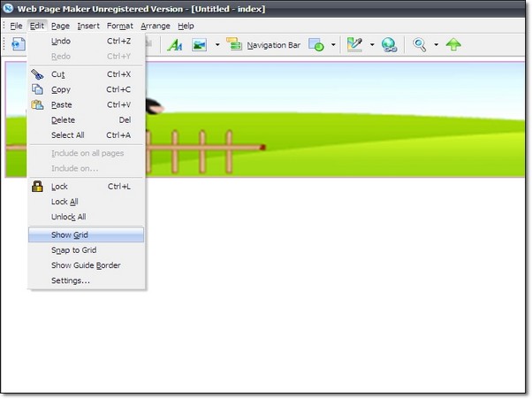This screenshot has width=532, height=399.
Task: Choose Undo from the Edit menu
Action: 87,41
